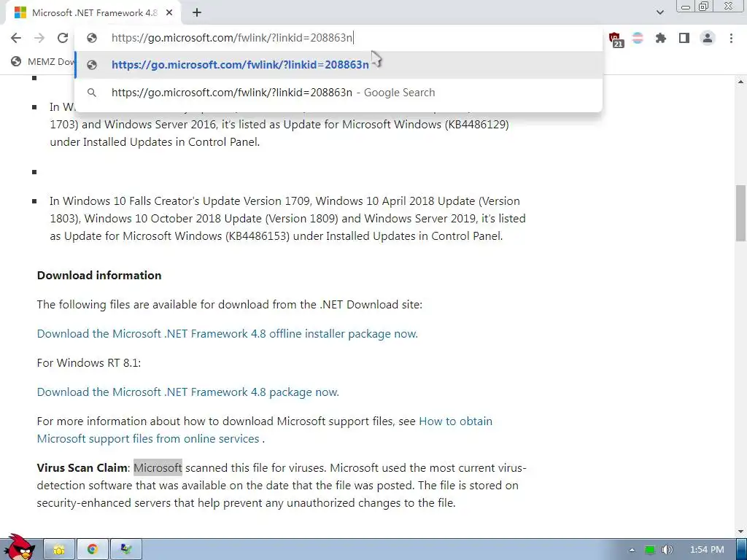Click the highlighted word Microsoft in Virus Scan Claim

pyautogui.click(x=158, y=468)
